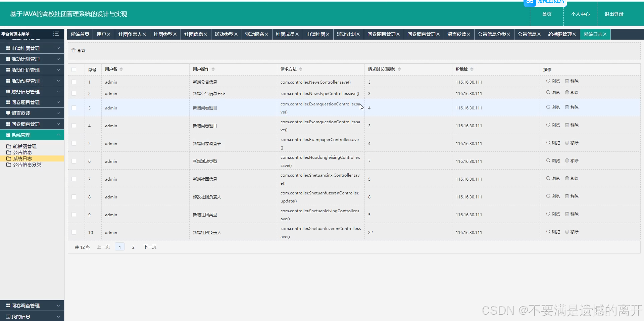
Task: Click the 移除 trash icon in row 1
Action: pos(567,81)
